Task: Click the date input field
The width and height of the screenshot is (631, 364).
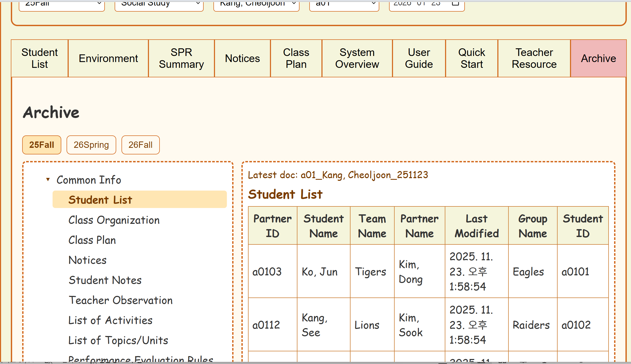Action: tap(417, 4)
